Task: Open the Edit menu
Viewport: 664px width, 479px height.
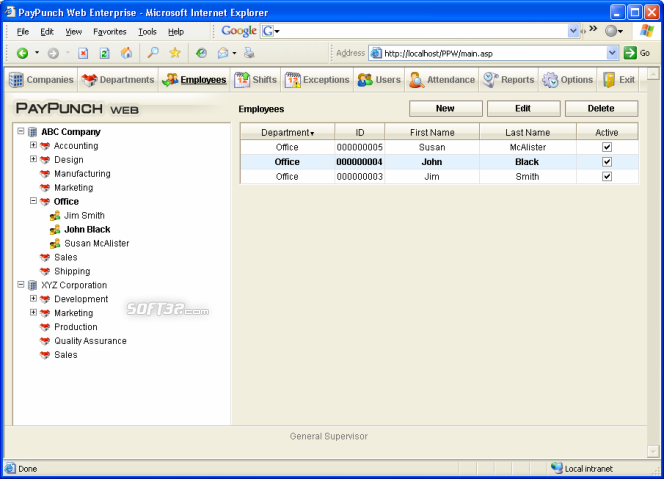Action: pos(47,32)
